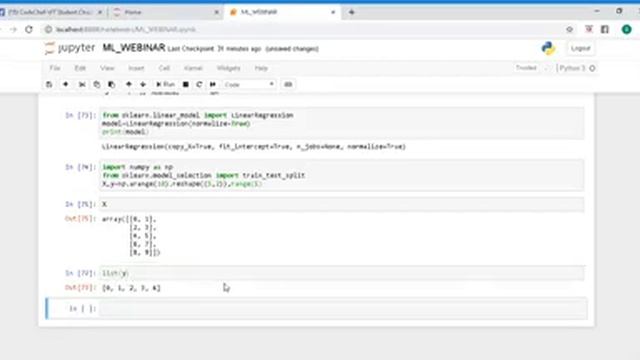Open the cell type dropdown showing Code
The image size is (640, 360).
249,84
